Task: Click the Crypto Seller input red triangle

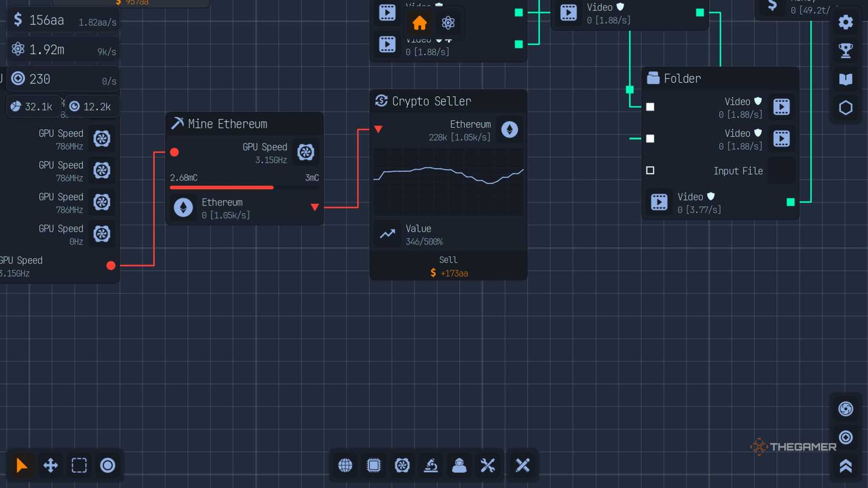Action: [378, 129]
